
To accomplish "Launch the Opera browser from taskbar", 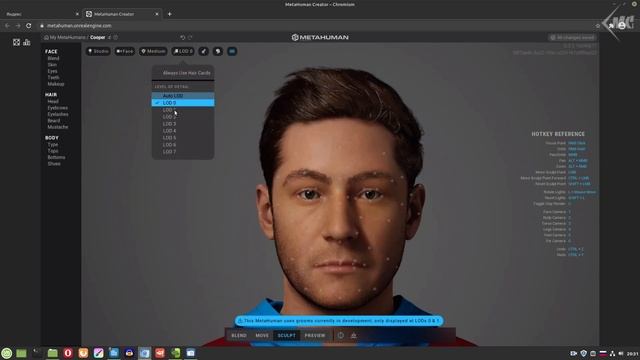I will (68, 353).
